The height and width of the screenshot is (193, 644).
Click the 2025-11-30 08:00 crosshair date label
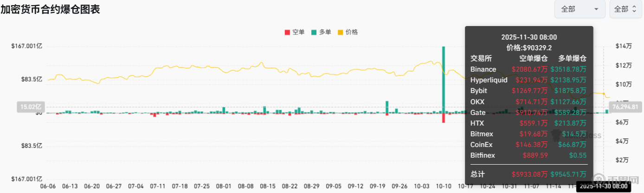(x=603, y=187)
